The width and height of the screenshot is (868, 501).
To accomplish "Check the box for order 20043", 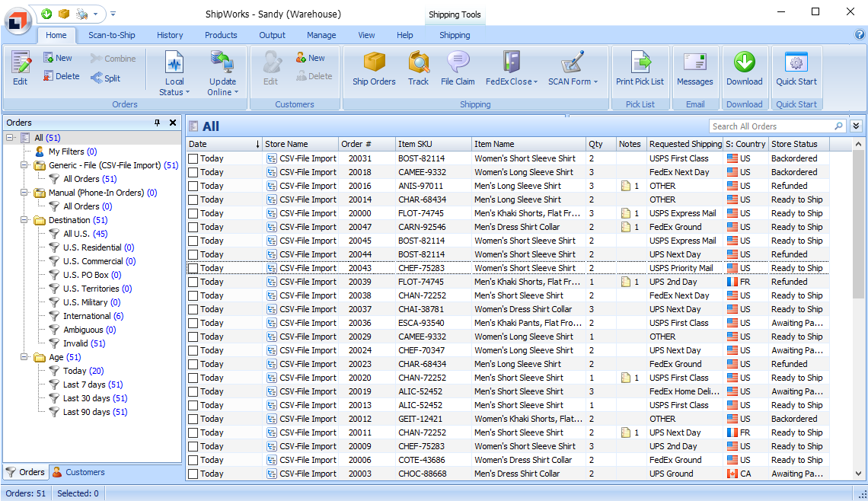I will pos(193,268).
